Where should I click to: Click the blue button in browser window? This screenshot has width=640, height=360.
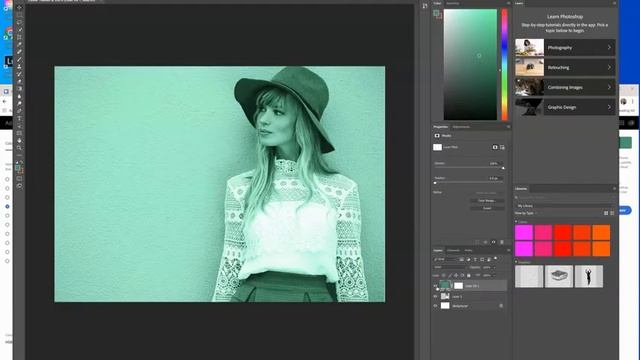[624, 210]
